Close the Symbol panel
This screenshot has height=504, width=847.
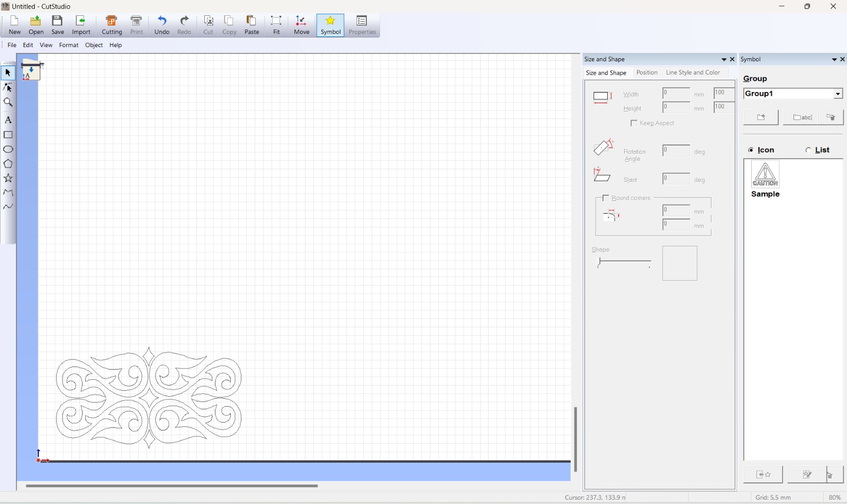coord(843,60)
